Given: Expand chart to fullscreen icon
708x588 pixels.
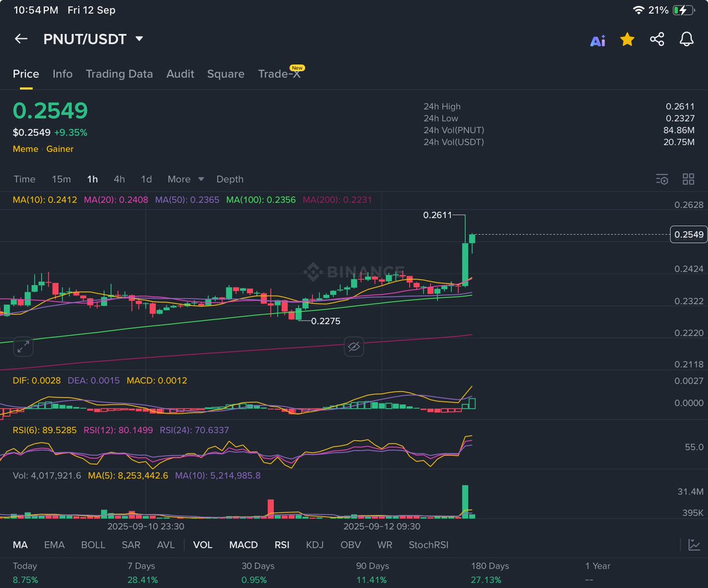Looking at the screenshot, I should pos(23,347).
